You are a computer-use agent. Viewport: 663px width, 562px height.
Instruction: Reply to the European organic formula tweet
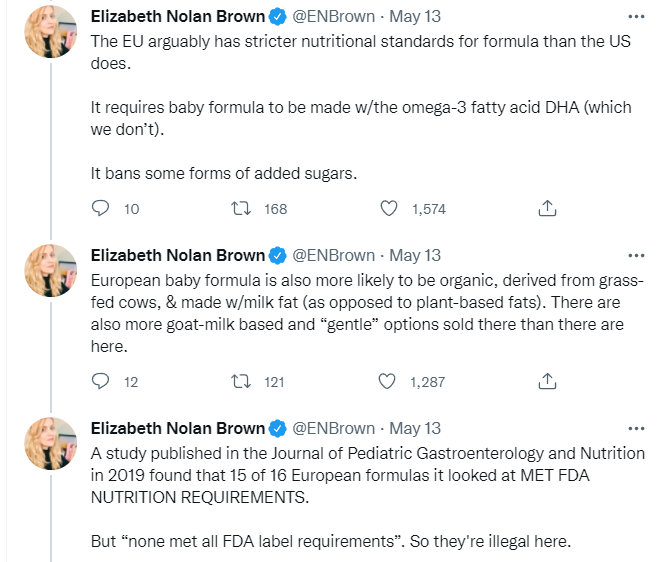(x=100, y=381)
